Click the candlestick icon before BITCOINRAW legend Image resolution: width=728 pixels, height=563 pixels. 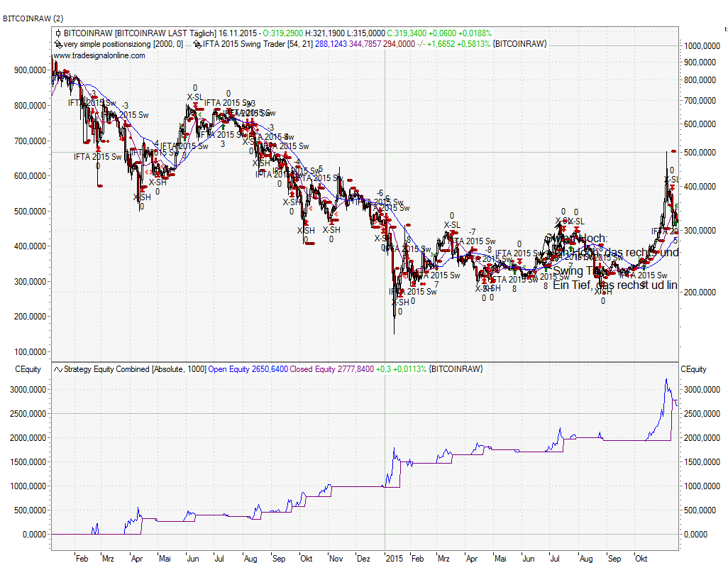coord(57,33)
